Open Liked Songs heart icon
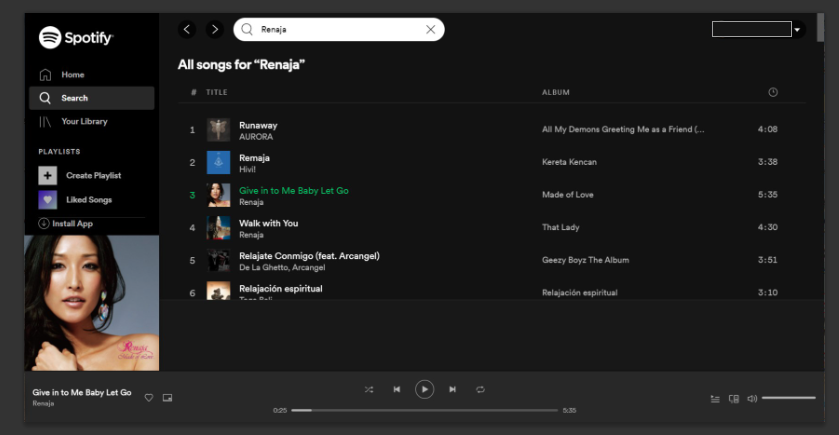839x435 pixels. pyautogui.click(x=48, y=200)
